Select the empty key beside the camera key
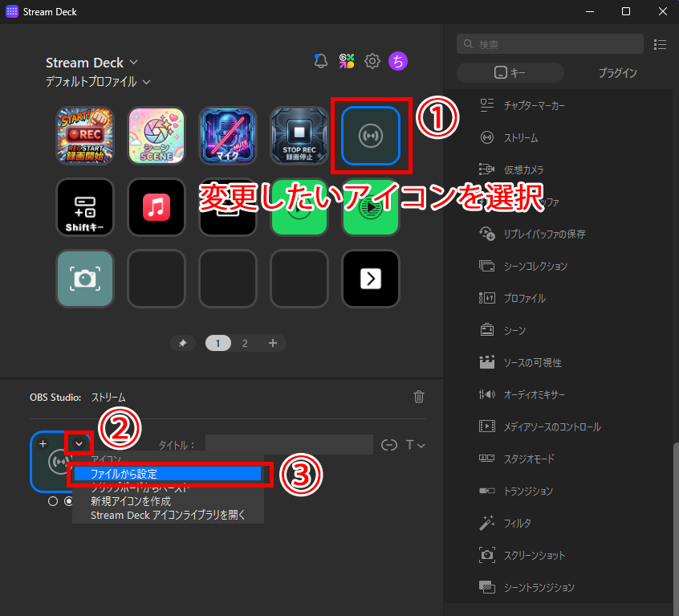This screenshot has height=616, width=679. point(157,279)
